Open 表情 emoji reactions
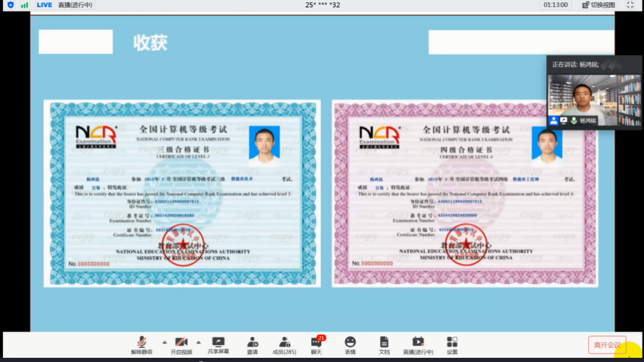This screenshot has height=362, width=644. [x=350, y=346]
